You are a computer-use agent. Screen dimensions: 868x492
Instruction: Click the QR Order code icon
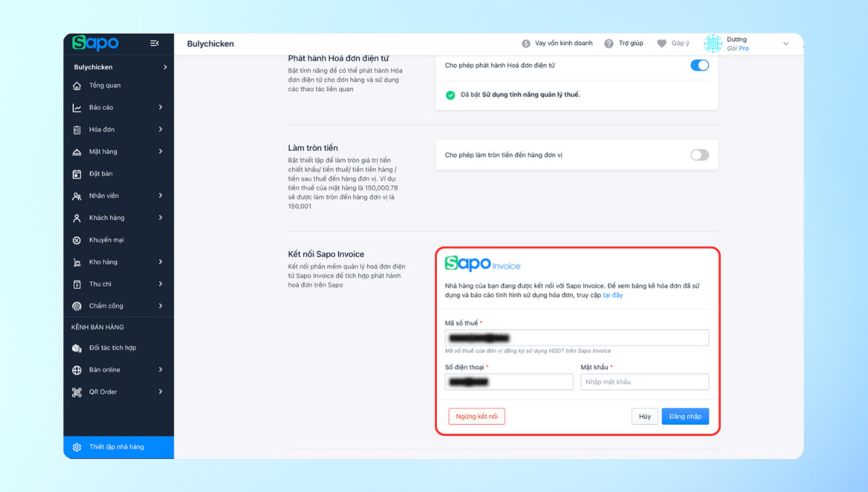(77, 392)
